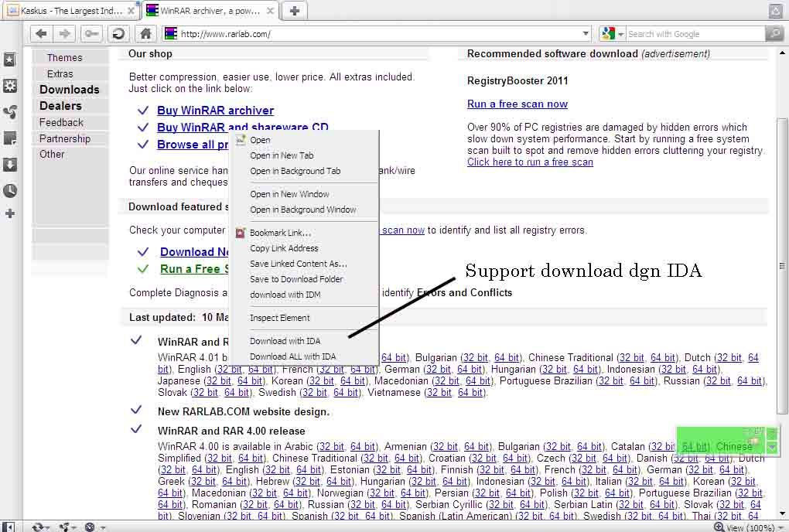Open the Downloads arrow panel in sidebar
The width and height of the screenshot is (789, 532).
coord(9,165)
